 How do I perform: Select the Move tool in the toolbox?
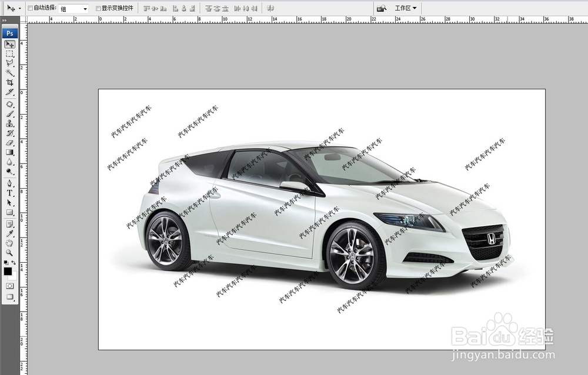[10, 44]
